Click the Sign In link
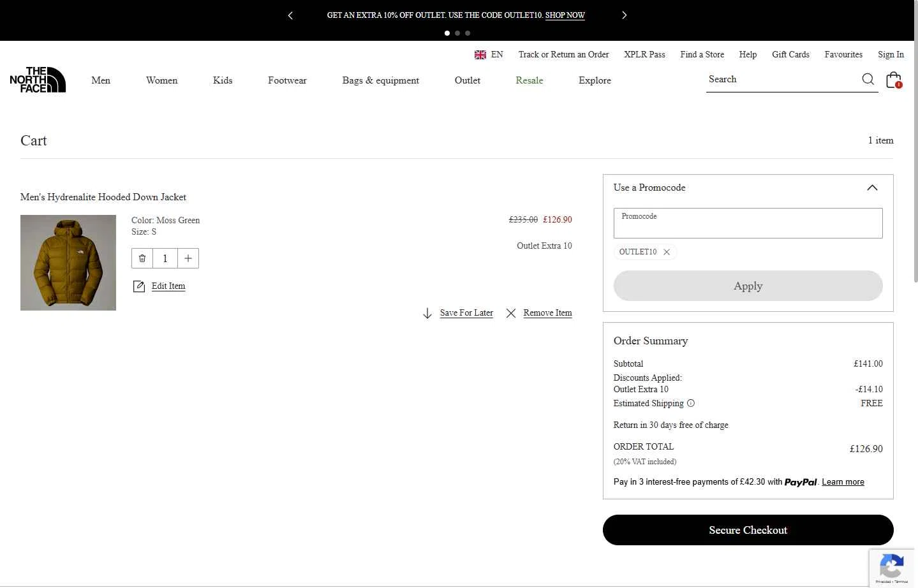 pos(891,55)
